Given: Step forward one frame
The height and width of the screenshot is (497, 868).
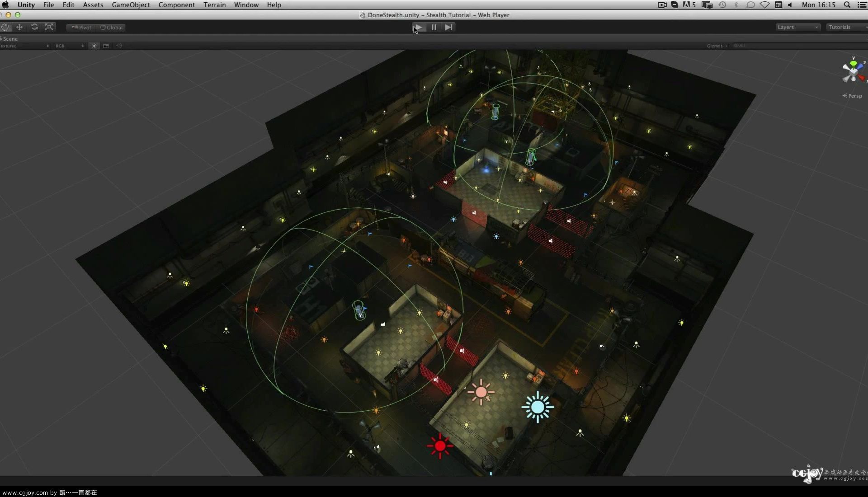Looking at the screenshot, I should click(x=448, y=27).
